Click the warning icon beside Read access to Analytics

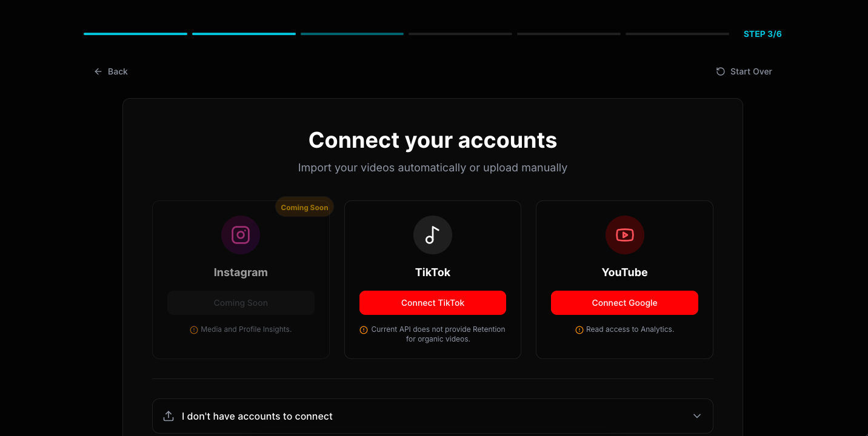point(579,330)
